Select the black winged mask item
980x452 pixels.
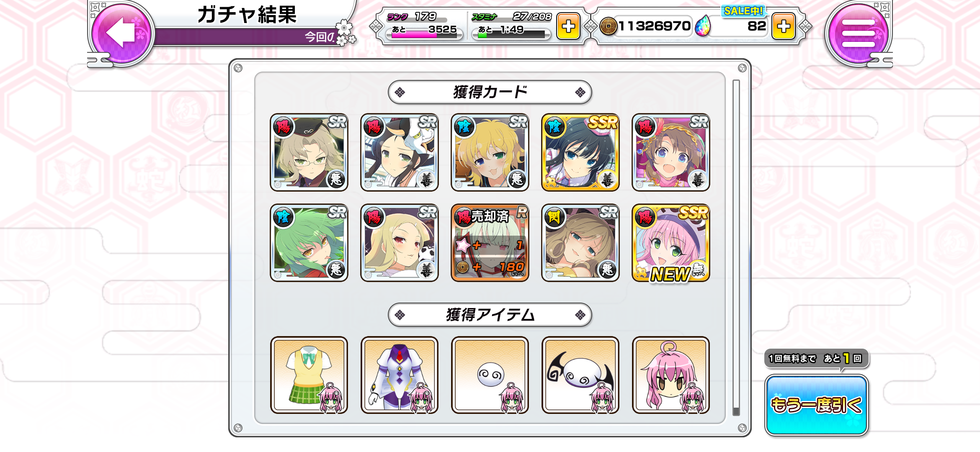580,375
